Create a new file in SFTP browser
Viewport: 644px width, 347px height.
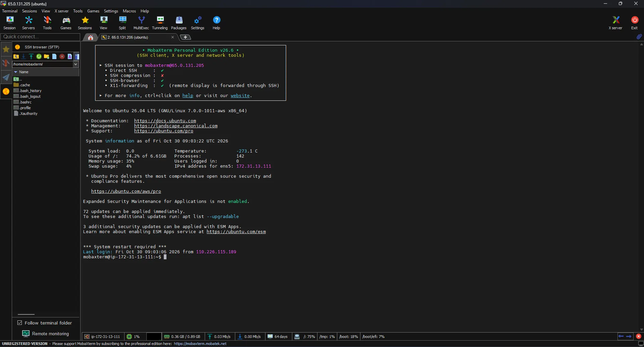point(54,56)
